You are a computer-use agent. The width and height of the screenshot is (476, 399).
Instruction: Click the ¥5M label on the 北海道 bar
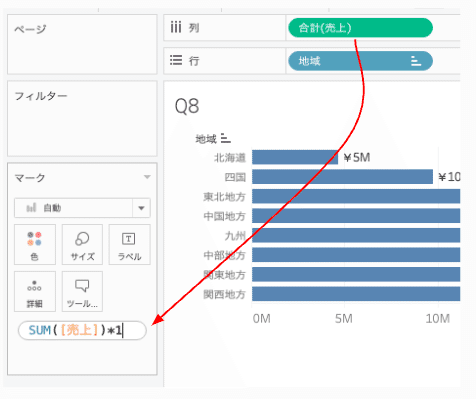357,157
